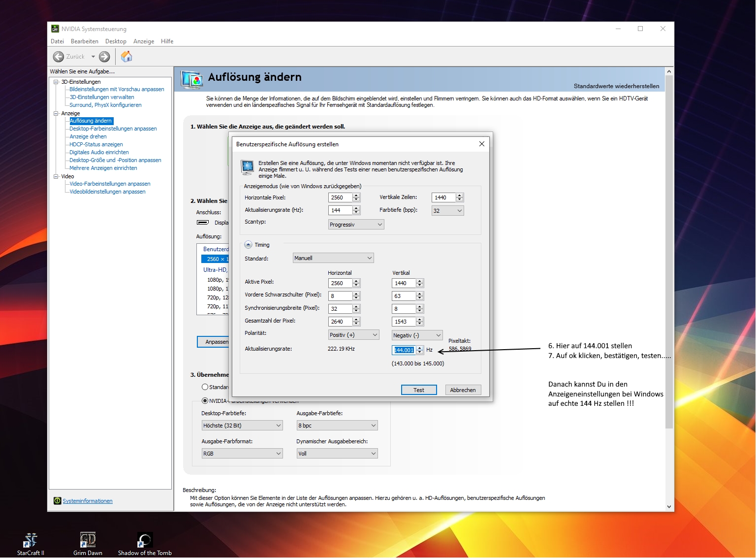
Task: Click Standardwerte wiederherstellen link
Action: coord(616,86)
